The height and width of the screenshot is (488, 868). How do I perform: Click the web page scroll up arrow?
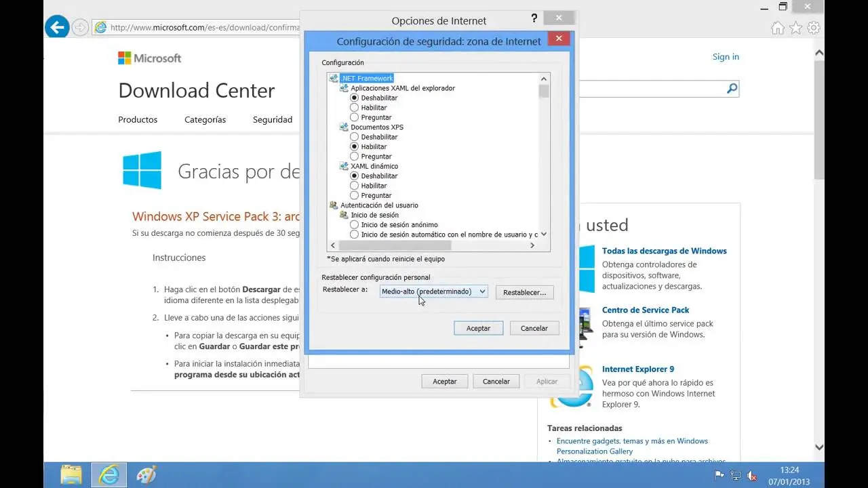pos(819,53)
